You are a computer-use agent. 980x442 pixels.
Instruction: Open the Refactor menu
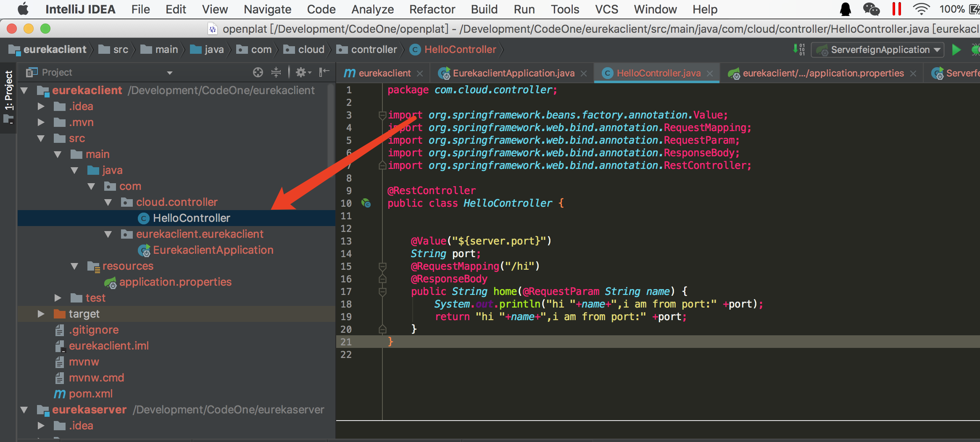432,9
